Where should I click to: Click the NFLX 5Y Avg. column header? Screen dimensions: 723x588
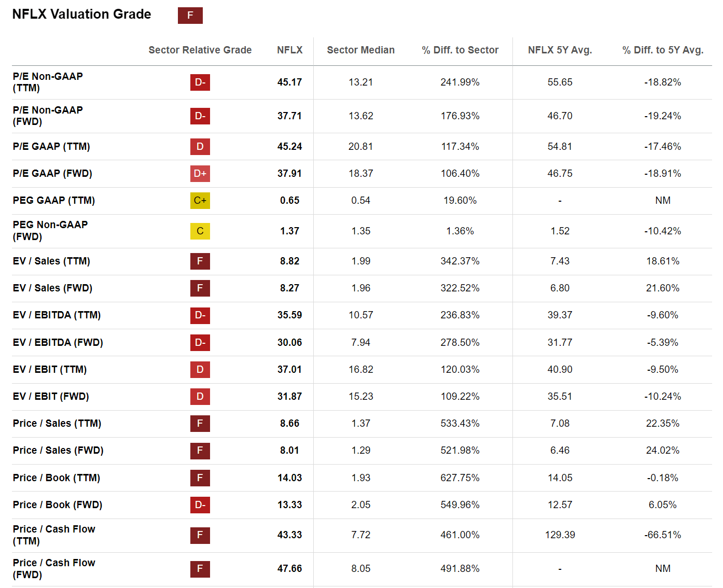tap(560, 50)
